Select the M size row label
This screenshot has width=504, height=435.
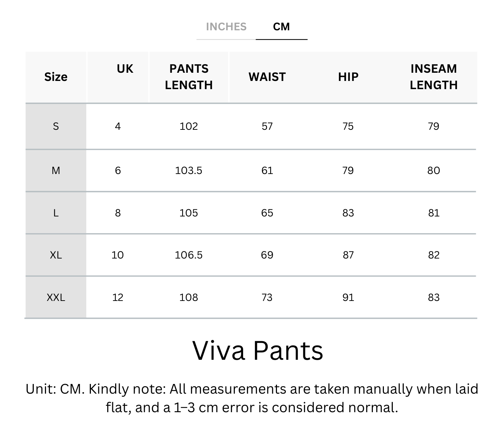click(56, 170)
